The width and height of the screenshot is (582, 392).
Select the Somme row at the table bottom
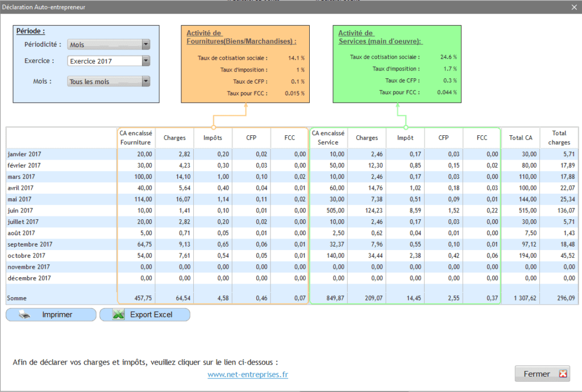coord(57,297)
